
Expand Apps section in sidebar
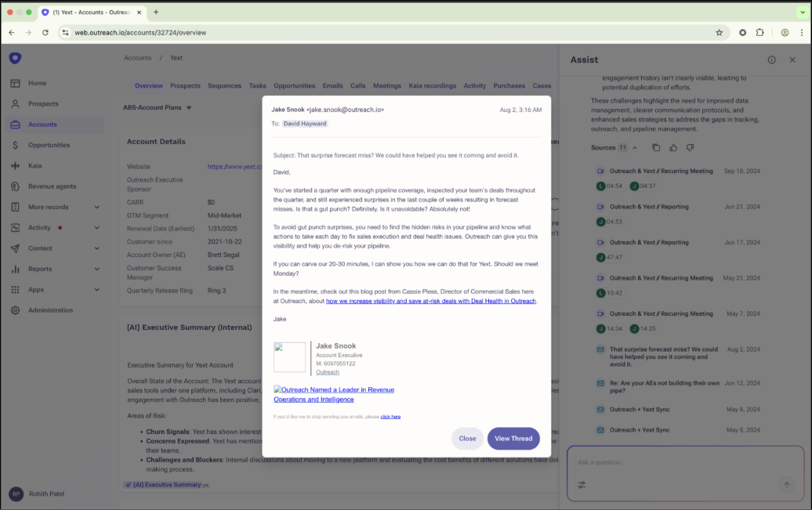pyautogui.click(x=97, y=290)
